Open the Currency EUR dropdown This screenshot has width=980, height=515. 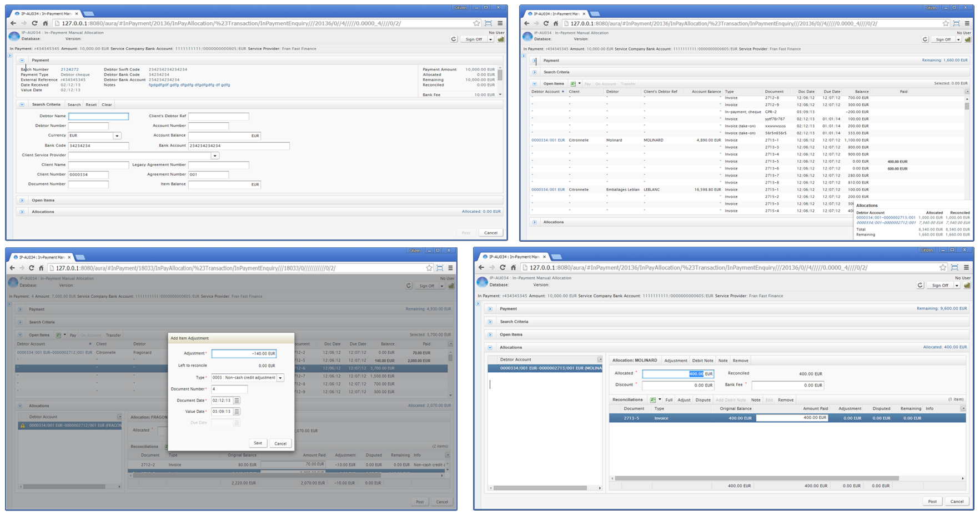coord(117,136)
